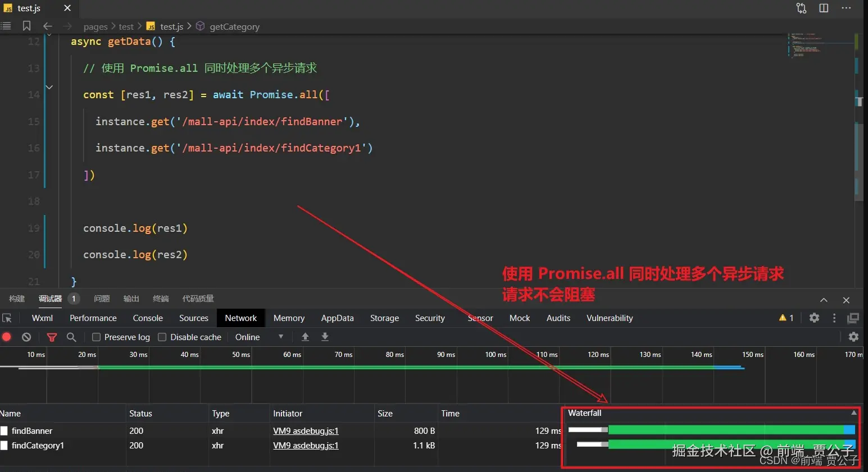The width and height of the screenshot is (868, 472).
Task: Switch to the Security tab
Action: tap(430, 318)
